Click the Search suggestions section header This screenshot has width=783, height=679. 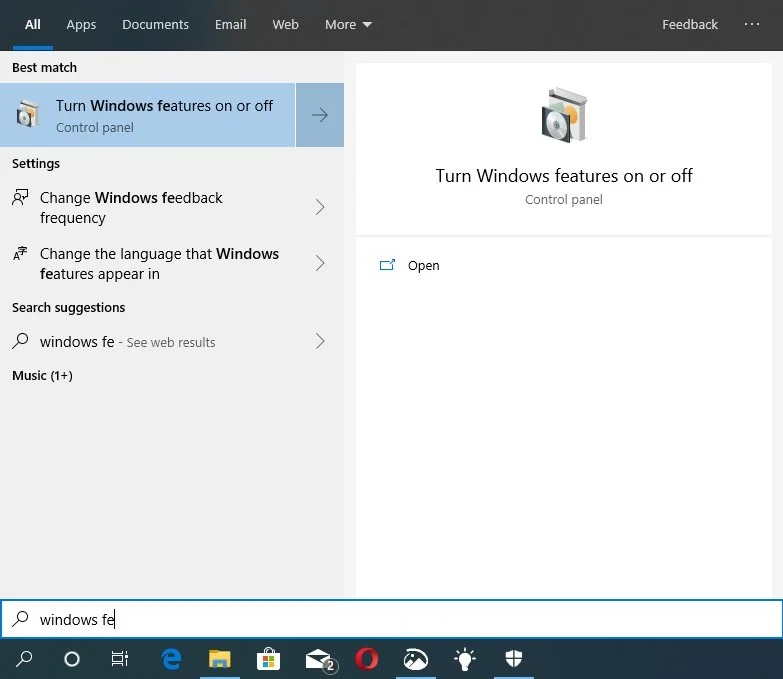coord(68,308)
